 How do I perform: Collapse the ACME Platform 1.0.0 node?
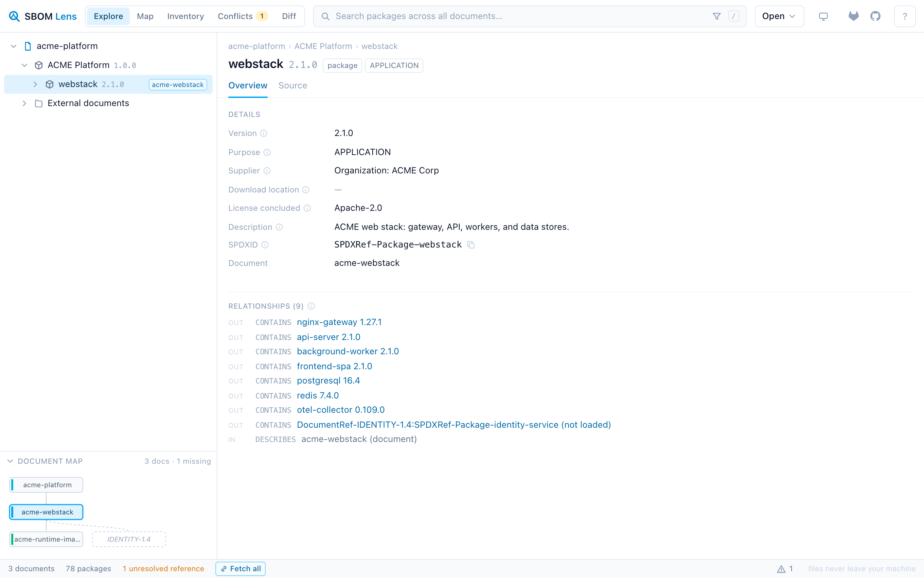tap(24, 65)
